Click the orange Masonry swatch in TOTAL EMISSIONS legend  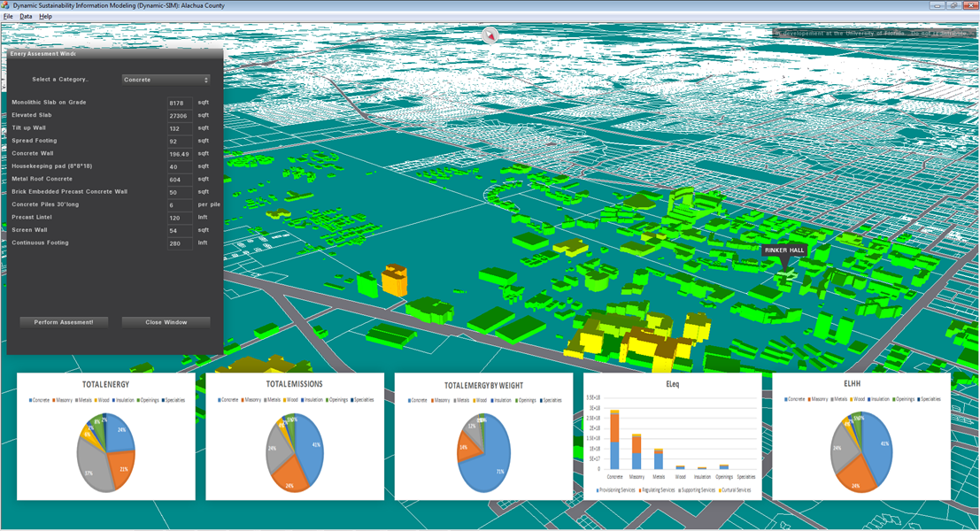[x=243, y=400]
